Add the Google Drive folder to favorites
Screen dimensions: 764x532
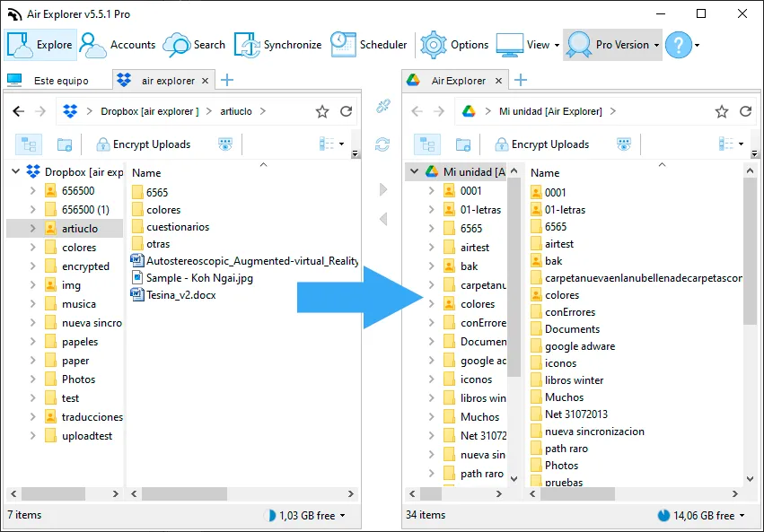pyautogui.click(x=722, y=111)
